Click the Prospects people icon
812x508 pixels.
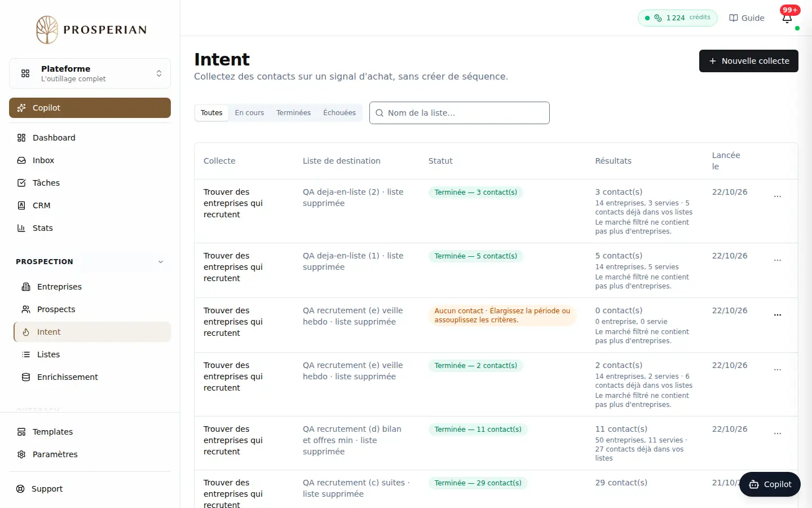click(26, 309)
